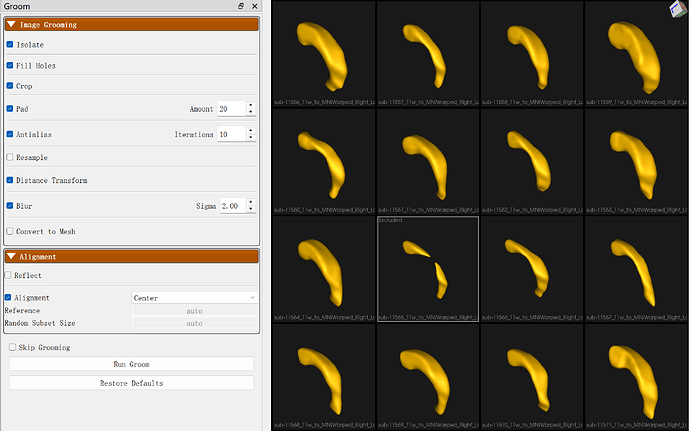The image size is (690, 431).
Task: Close the Groom panel
Action: click(254, 6)
